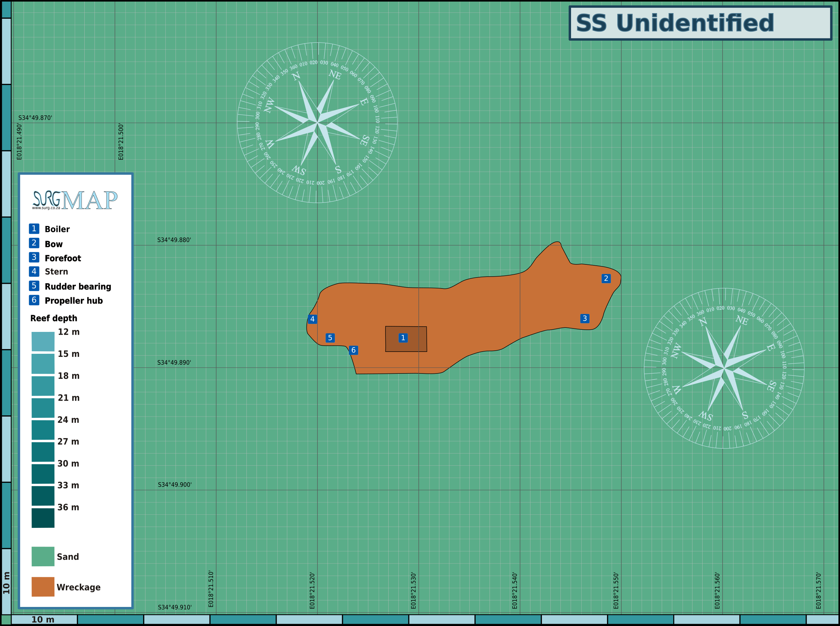Click the upper-left compass rose center

point(317,123)
